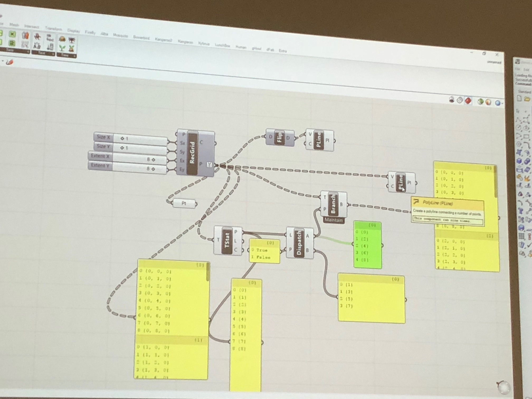Select the green data panel
The image size is (532, 399).
(367, 245)
